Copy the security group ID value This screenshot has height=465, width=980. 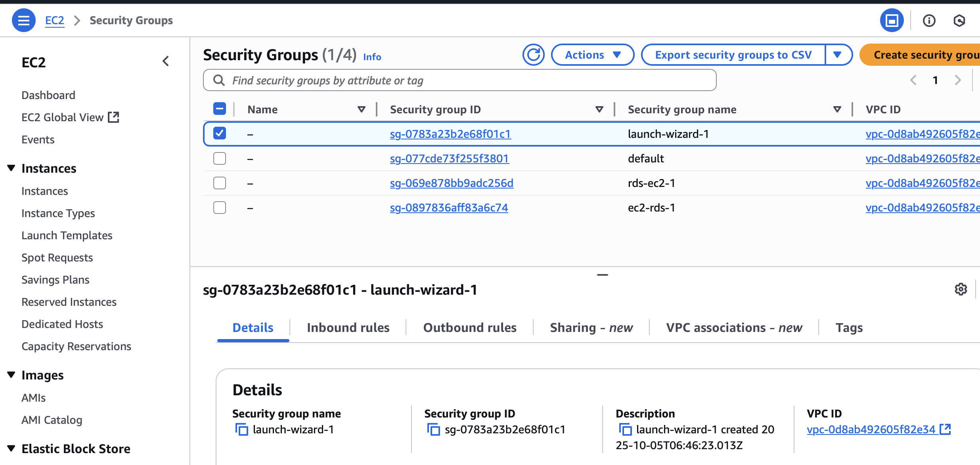tap(434, 429)
